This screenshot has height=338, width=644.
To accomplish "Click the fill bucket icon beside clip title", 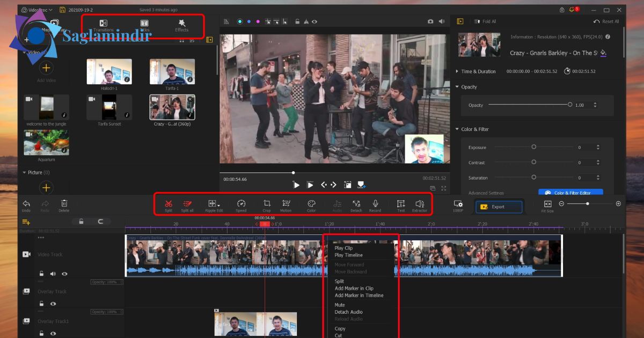I will [x=603, y=53].
